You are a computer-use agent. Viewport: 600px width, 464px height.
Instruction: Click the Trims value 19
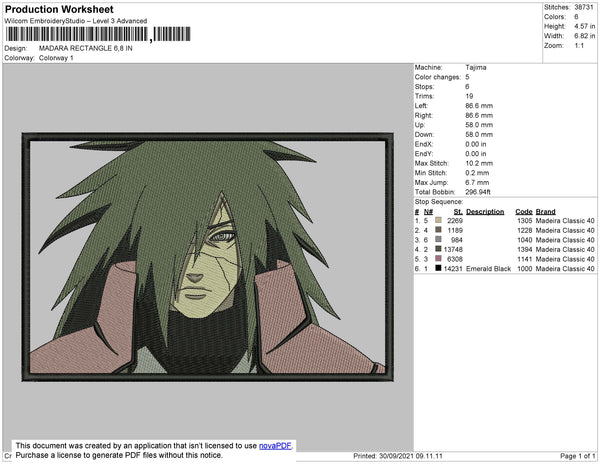(x=469, y=96)
